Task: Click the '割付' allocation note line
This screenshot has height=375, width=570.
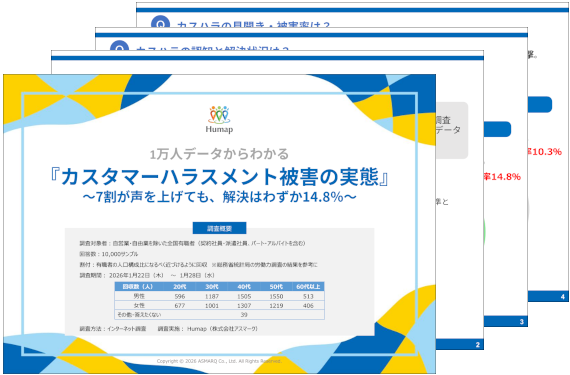Action: [x=198, y=265]
